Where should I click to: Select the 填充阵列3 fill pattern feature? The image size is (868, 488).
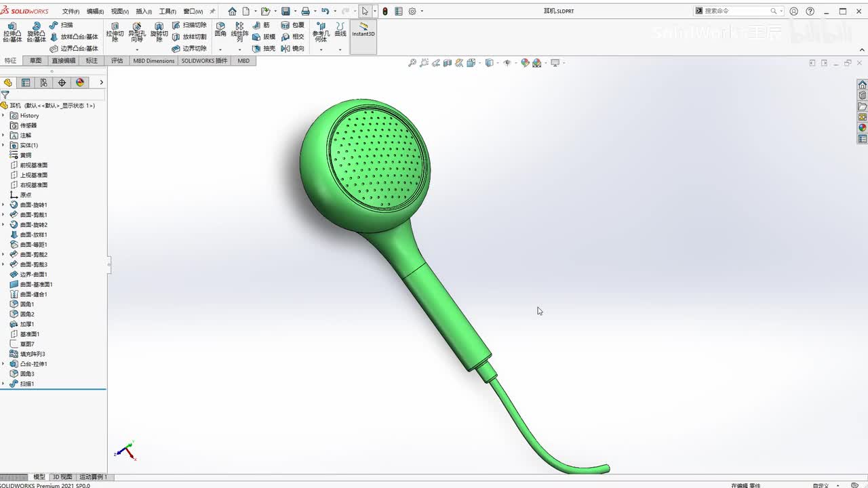point(28,354)
